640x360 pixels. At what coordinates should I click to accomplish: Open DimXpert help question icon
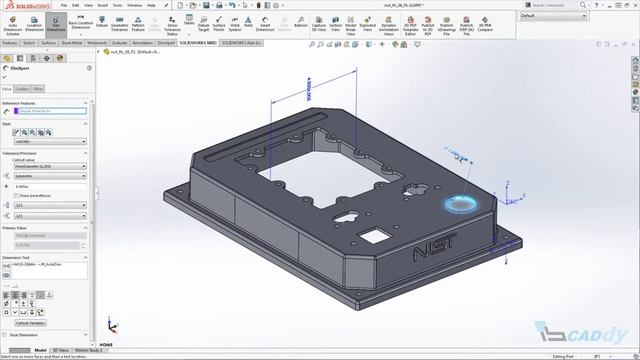(89, 68)
